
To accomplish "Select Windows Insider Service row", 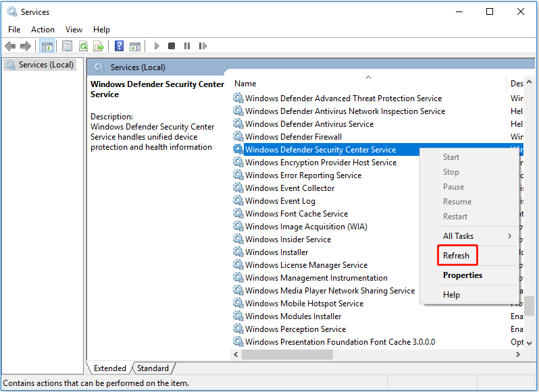I will click(x=288, y=240).
